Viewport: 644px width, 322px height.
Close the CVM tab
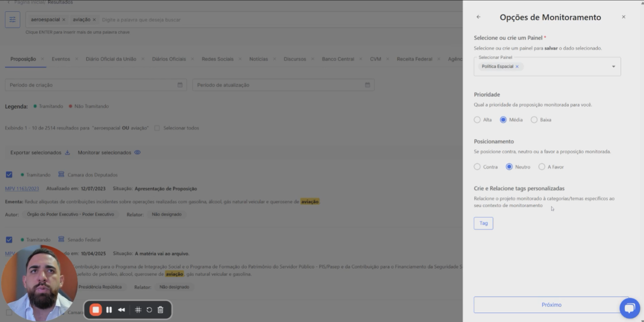click(x=388, y=59)
